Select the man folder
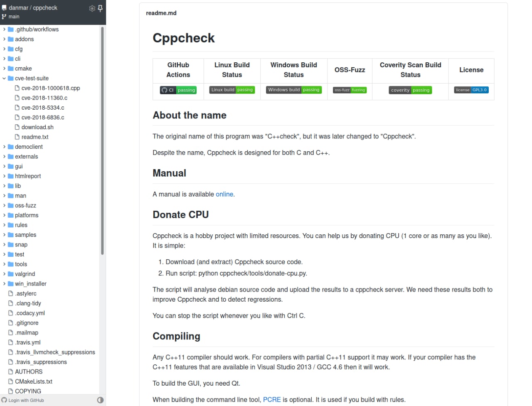532x406 pixels. [x=20, y=196]
